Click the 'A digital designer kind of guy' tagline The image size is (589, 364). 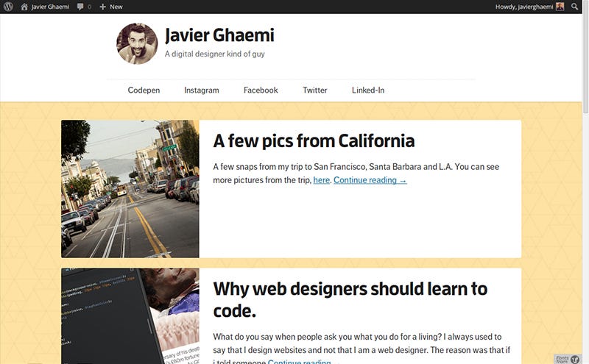point(215,54)
